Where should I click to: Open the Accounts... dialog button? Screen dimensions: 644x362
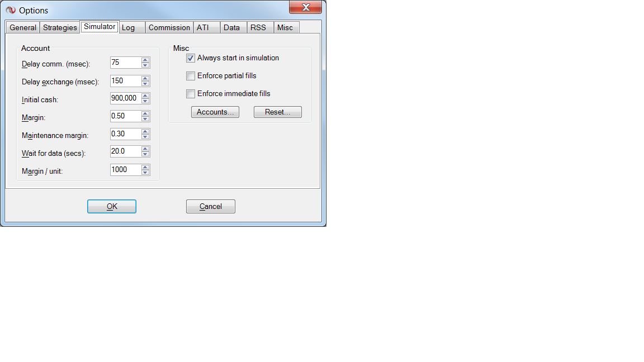[215, 112]
